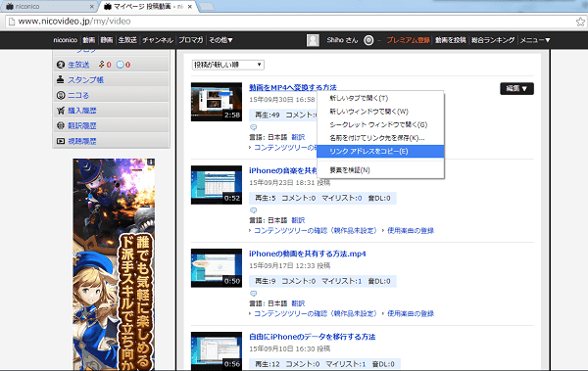The height and width of the screenshot is (371, 588).
Task: Click 翻訳 link under the iPhoneの音楽 video
Action: pyautogui.click(x=298, y=220)
